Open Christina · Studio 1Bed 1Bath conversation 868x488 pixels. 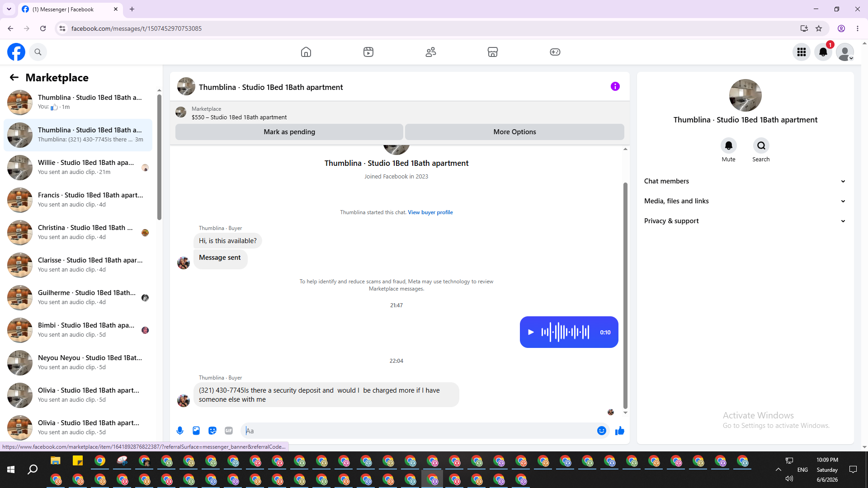pos(78,233)
